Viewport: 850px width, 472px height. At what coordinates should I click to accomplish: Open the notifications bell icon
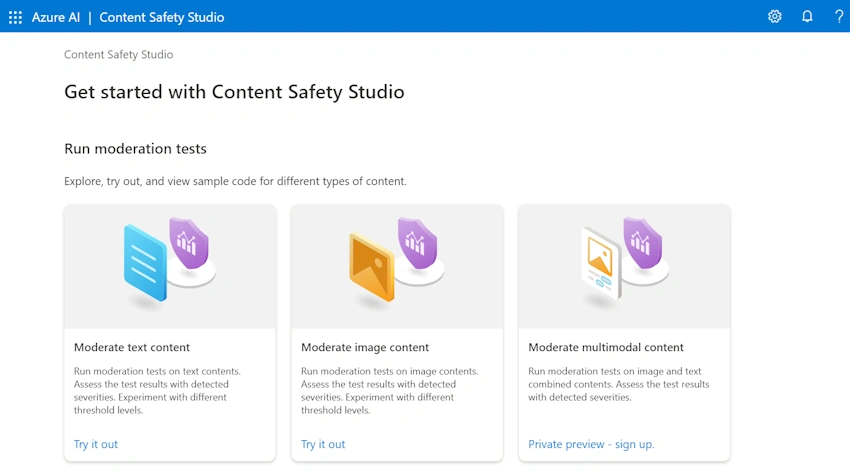click(807, 17)
